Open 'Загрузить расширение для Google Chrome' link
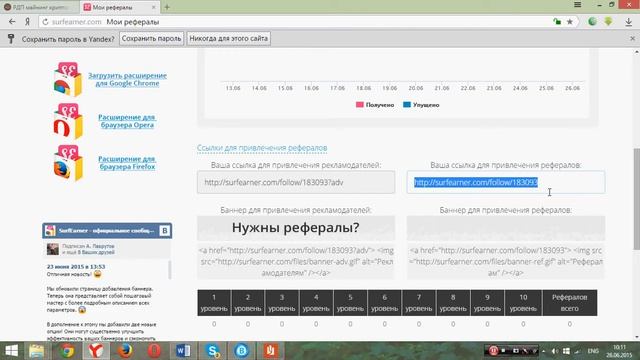This screenshot has width=640, height=360. 127,79
